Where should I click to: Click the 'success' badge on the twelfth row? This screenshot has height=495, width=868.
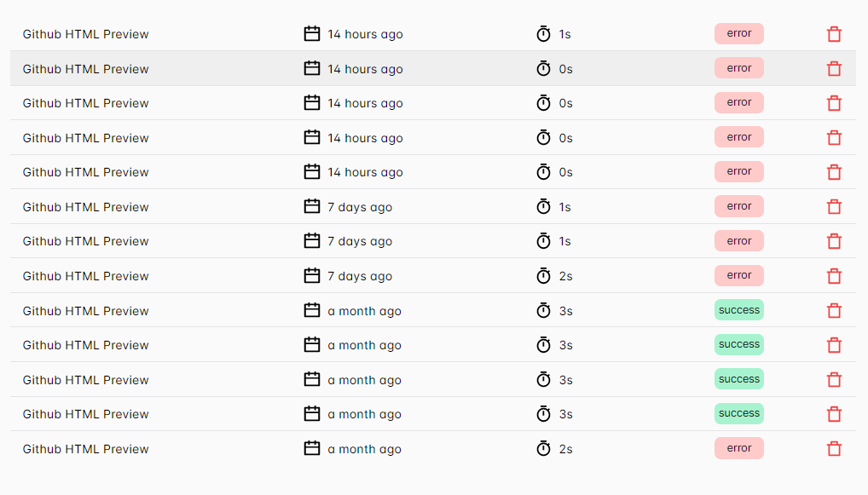[738, 413]
